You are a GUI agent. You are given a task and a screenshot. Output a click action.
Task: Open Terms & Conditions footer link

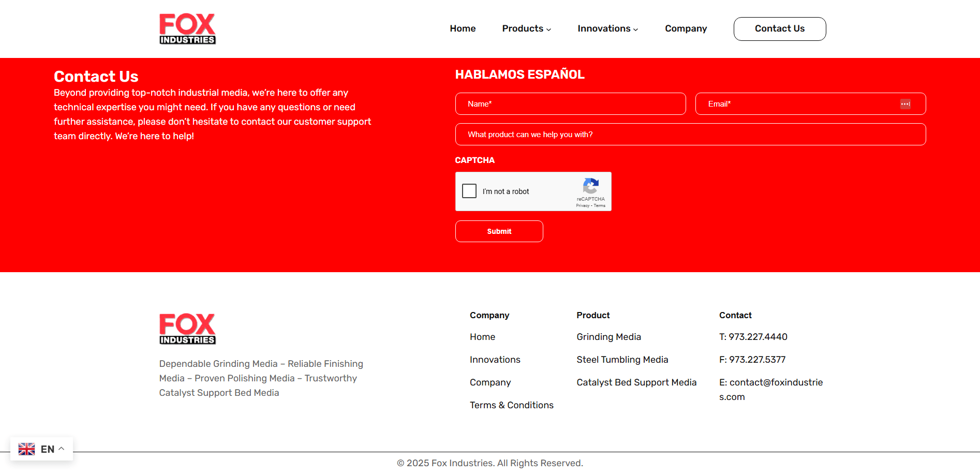click(511, 405)
